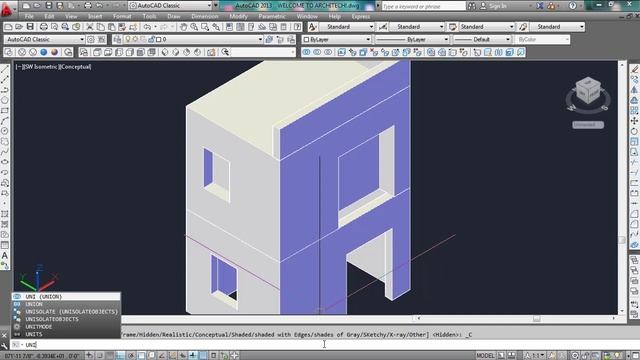Click the Dimension Style icon
This screenshot has height=360, width=640.
pos(383,27)
